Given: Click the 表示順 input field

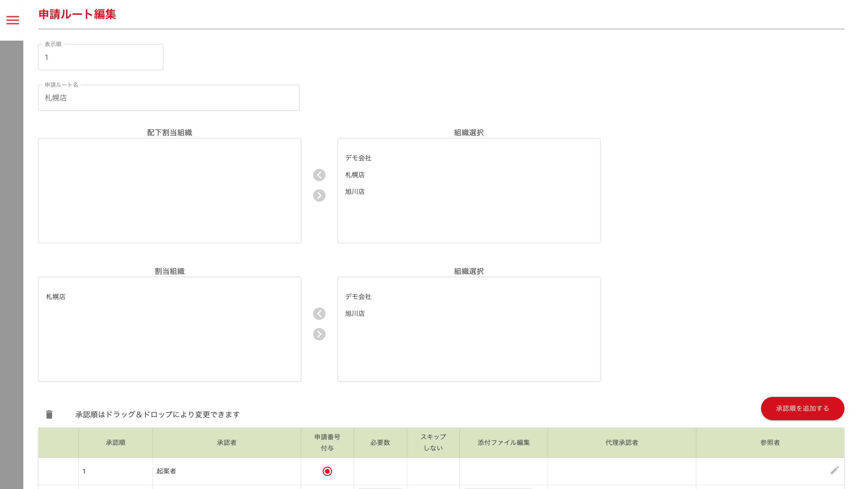Looking at the screenshot, I should click(x=100, y=57).
